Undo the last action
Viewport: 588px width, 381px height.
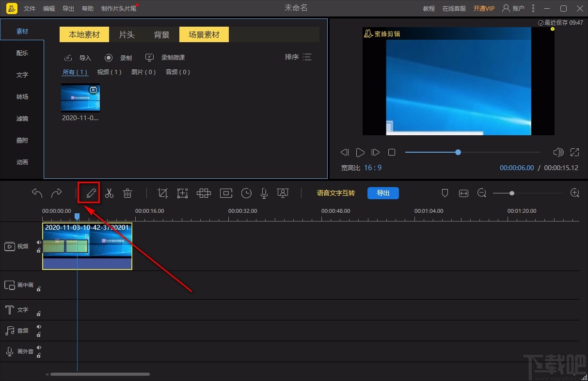click(x=37, y=193)
